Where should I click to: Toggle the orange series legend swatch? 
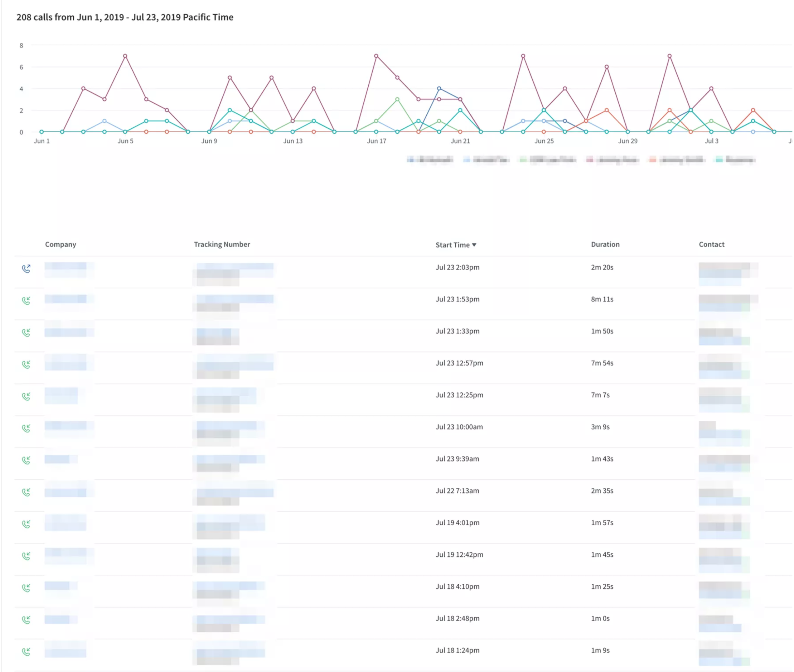(653, 160)
